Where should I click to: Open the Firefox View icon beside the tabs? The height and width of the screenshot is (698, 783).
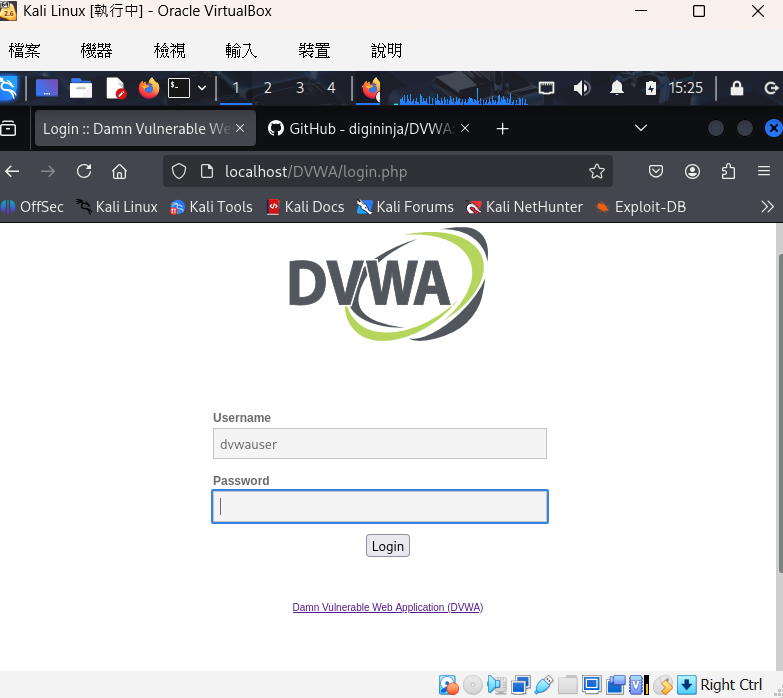coord(8,129)
